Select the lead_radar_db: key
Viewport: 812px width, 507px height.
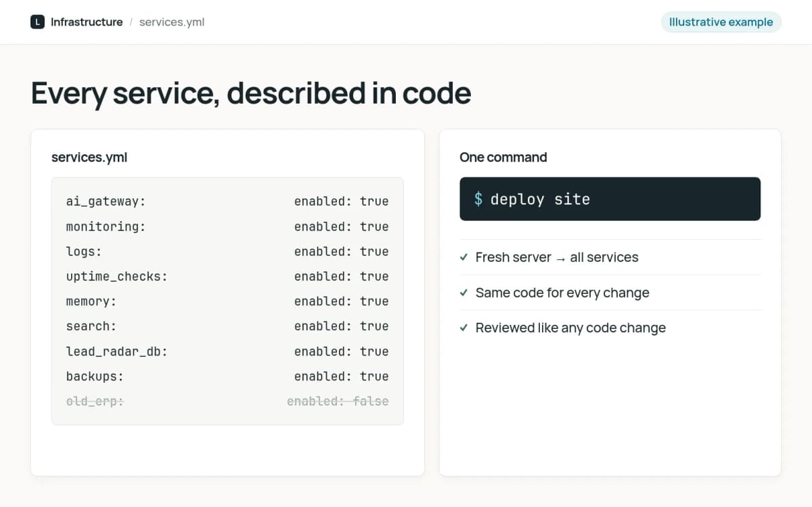click(116, 351)
